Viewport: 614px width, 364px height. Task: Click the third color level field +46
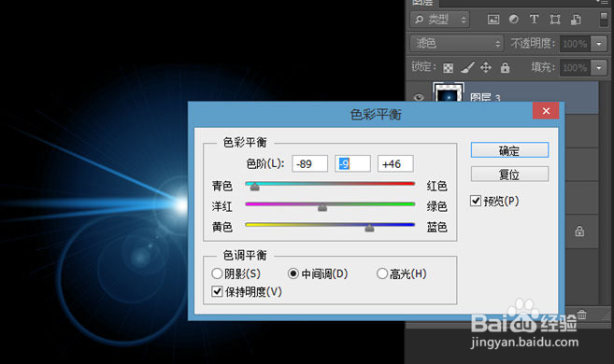[395, 163]
